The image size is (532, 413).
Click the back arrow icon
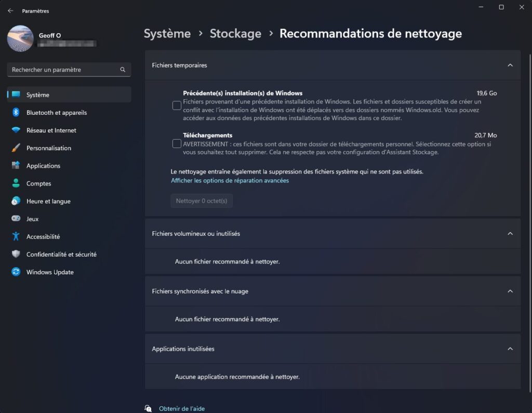10,11
